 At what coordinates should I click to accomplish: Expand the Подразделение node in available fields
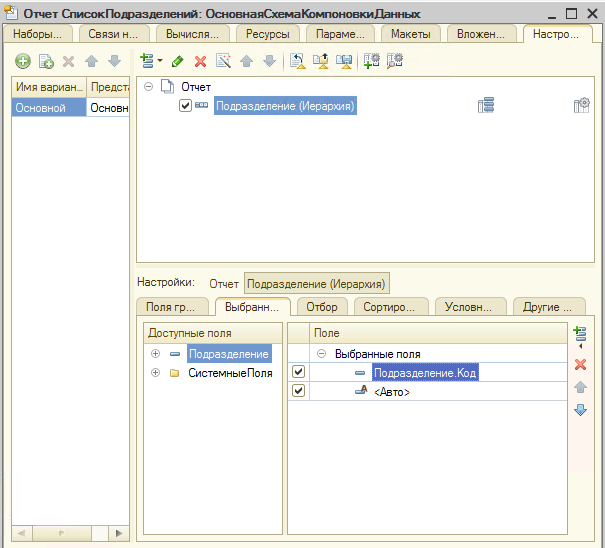155,354
